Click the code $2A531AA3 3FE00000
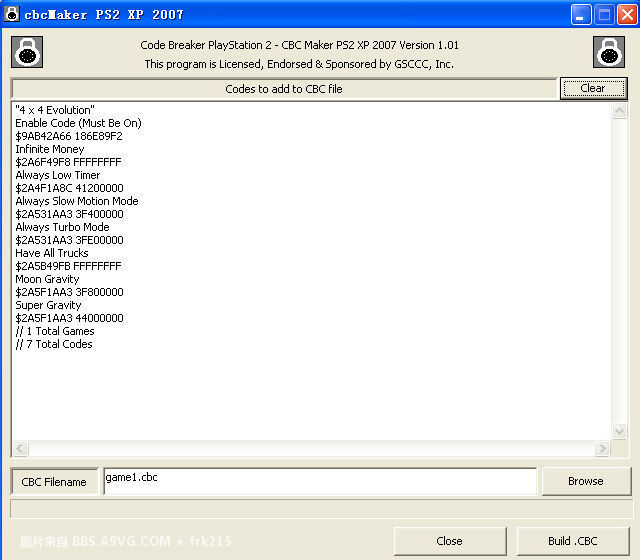640x560 pixels. tap(69, 240)
